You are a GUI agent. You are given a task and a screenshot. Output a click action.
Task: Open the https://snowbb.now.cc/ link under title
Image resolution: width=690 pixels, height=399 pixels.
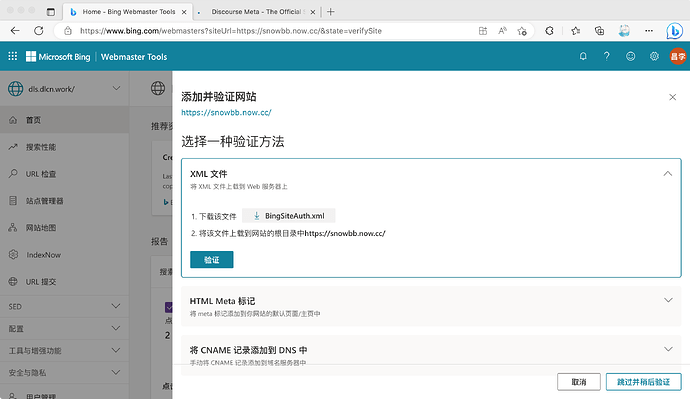pyautogui.click(x=226, y=112)
